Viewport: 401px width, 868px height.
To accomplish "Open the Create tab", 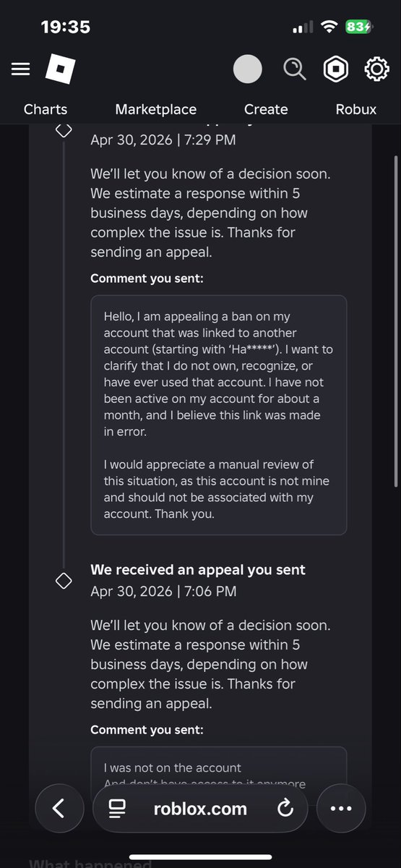I will coord(266,109).
